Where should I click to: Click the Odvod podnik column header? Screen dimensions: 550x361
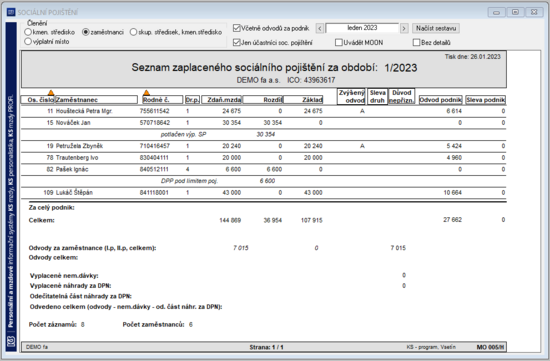[441, 100]
